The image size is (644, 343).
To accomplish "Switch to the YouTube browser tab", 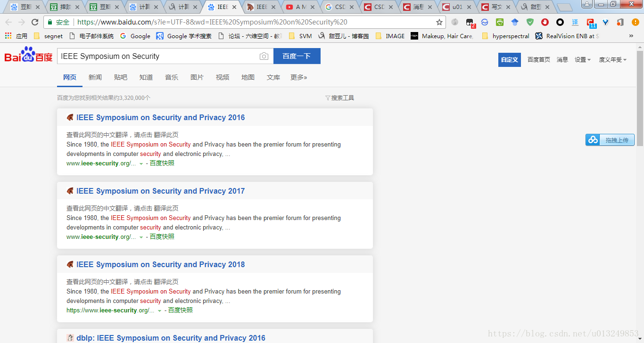I will (x=300, y=7).
